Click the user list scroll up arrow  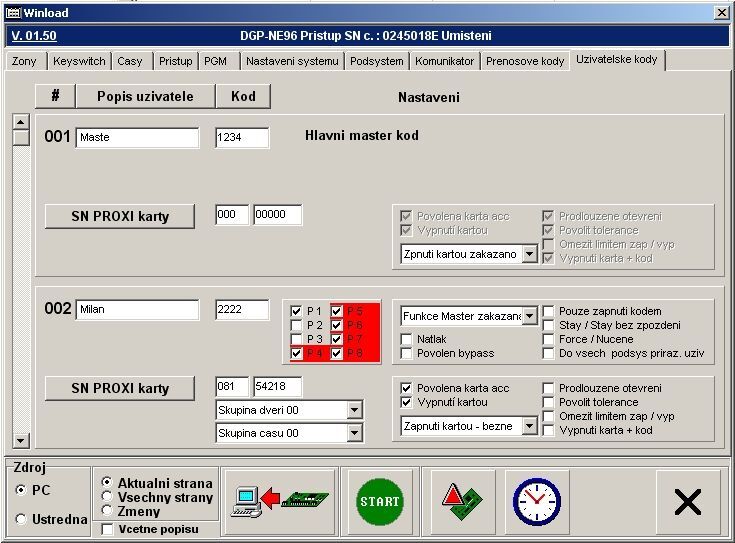coord(20,122)
